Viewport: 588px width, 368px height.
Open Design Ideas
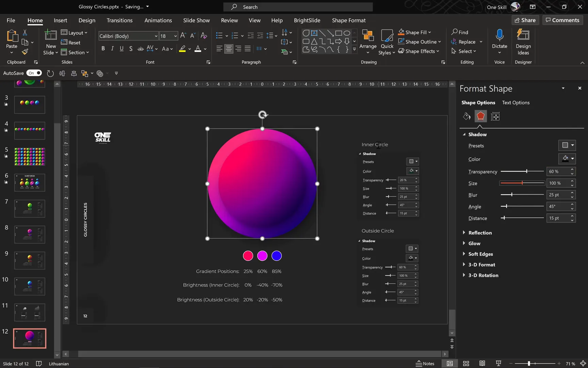(523, 42)
